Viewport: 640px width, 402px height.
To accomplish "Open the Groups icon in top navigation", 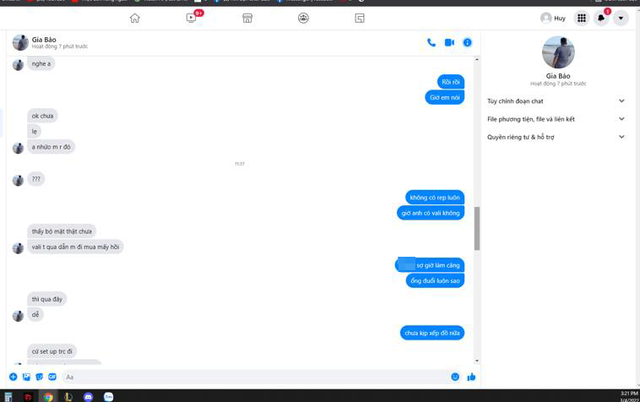I will 303,18.
